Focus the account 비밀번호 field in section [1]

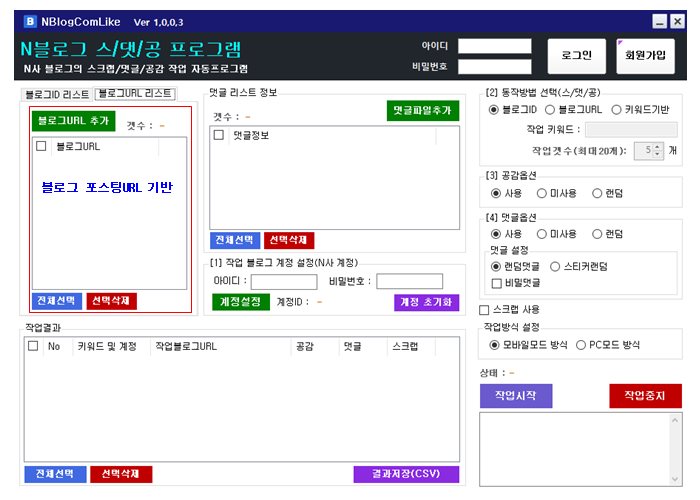[409, 282]
